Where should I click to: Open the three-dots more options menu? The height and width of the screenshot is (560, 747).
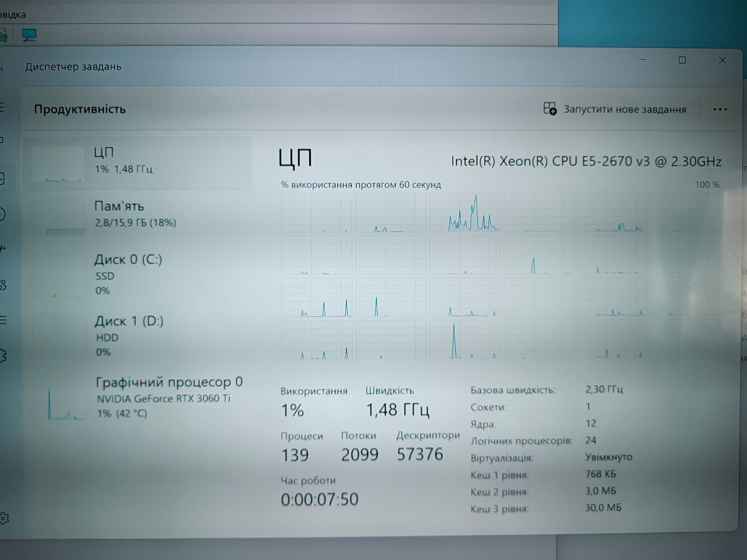720,109
